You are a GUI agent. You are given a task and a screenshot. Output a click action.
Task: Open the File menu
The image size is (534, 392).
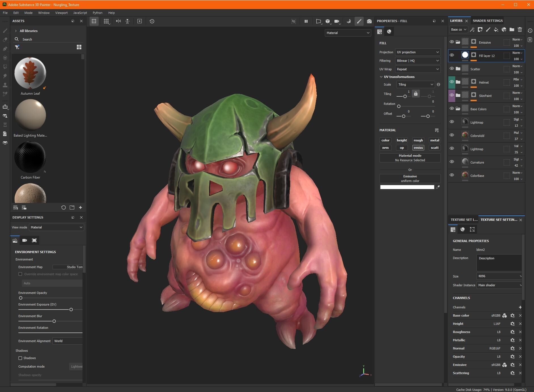tap(5, 13)
